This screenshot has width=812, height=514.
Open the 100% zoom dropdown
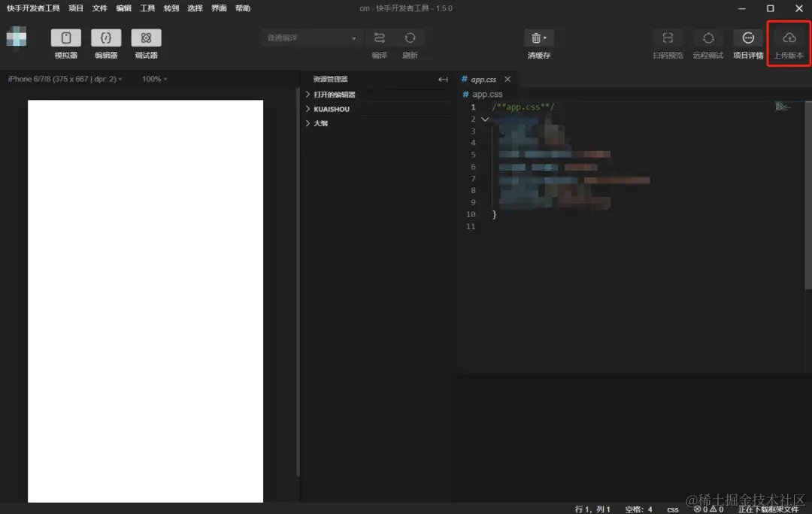point(154,79)
